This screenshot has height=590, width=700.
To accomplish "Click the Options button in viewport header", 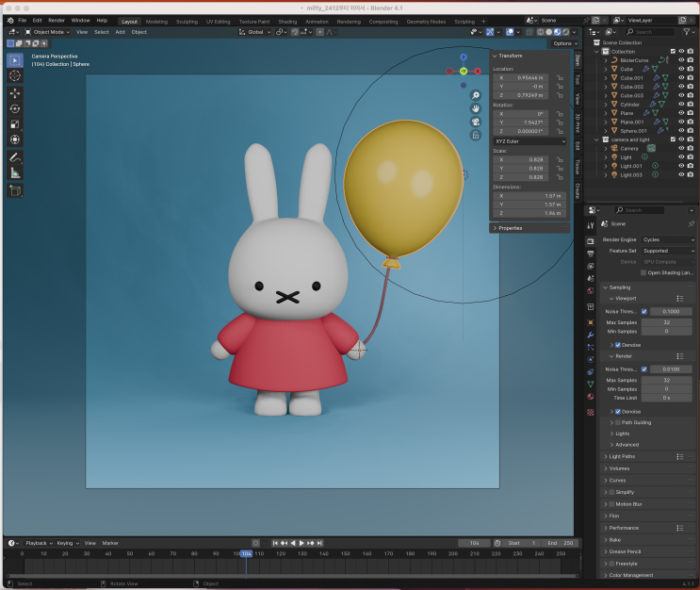I will pos(562,43).
